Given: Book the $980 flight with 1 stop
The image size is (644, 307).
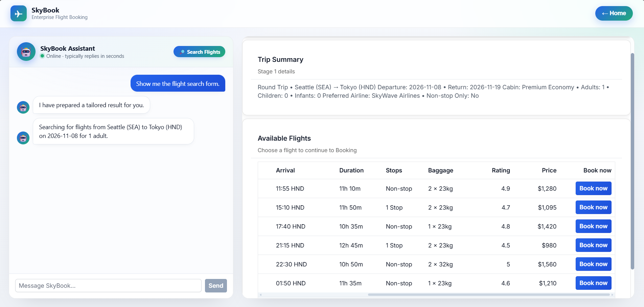Looking at the screenshot, I should pyautogui.click(x=593, y=245).
